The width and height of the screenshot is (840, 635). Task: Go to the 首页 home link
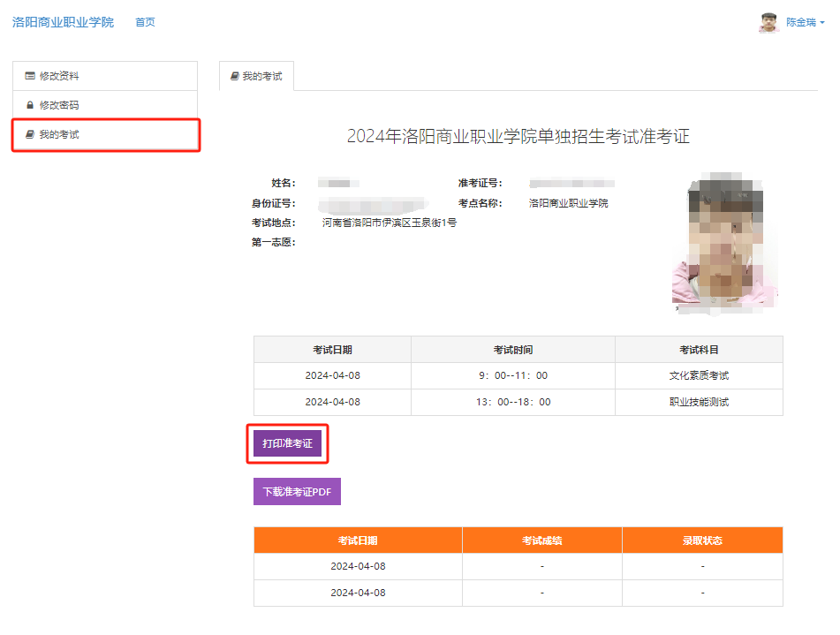pos(145,22)
